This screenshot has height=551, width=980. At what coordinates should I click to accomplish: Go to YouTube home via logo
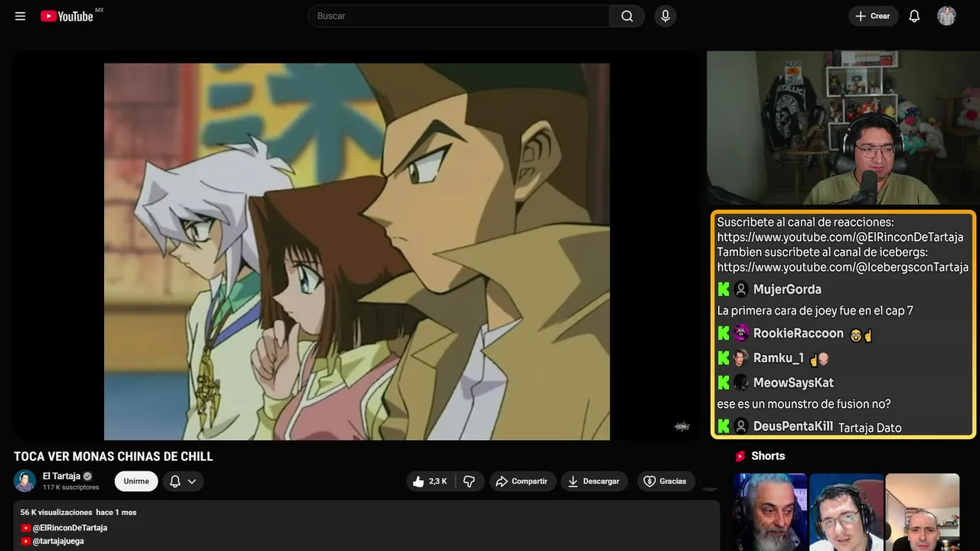[67, 16]
